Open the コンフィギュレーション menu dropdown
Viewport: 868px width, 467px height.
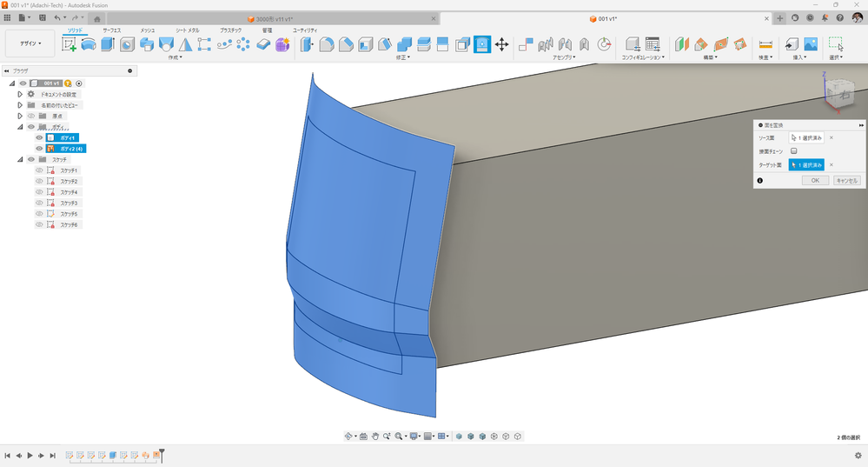point(643,57)
